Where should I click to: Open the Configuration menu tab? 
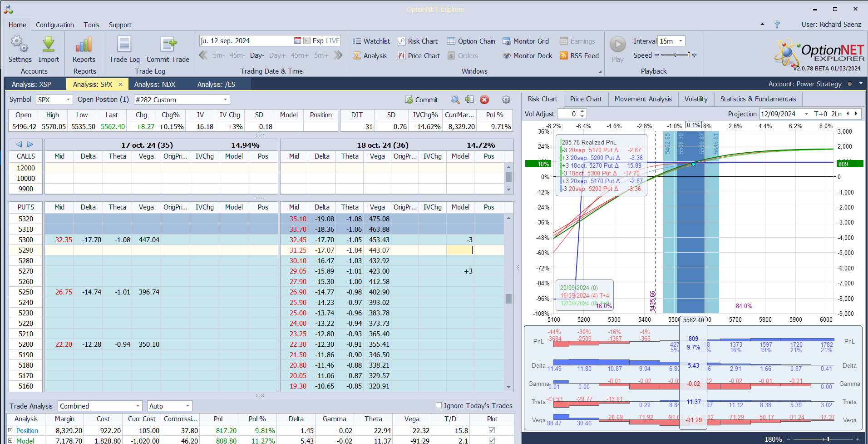coord(55,25)
